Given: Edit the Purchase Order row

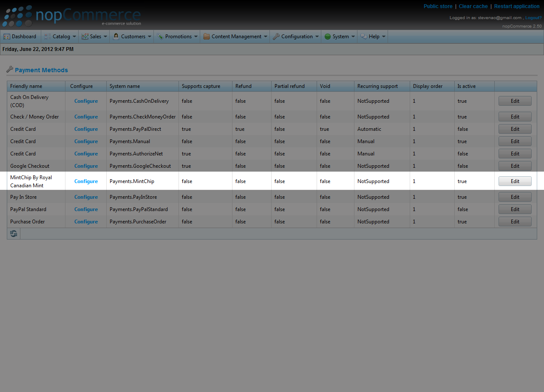Looking at the screenshot, I should pyautogui.click(x=515, y=222).
